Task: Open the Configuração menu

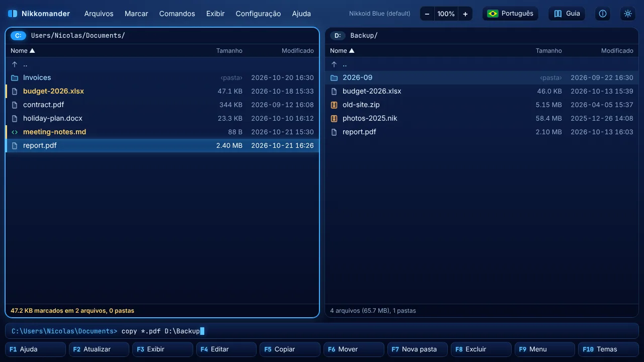Action: pos(258,14)
